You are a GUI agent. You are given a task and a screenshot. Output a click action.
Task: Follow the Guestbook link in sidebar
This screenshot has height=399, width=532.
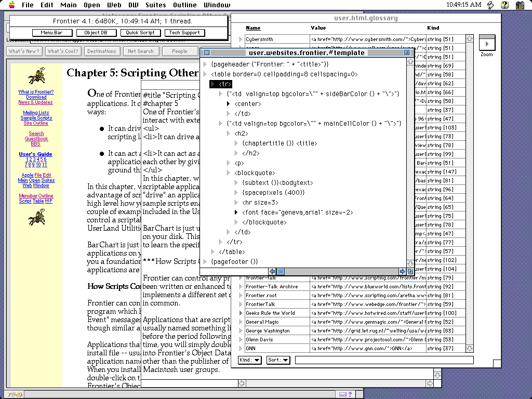(x=36, y=139)
